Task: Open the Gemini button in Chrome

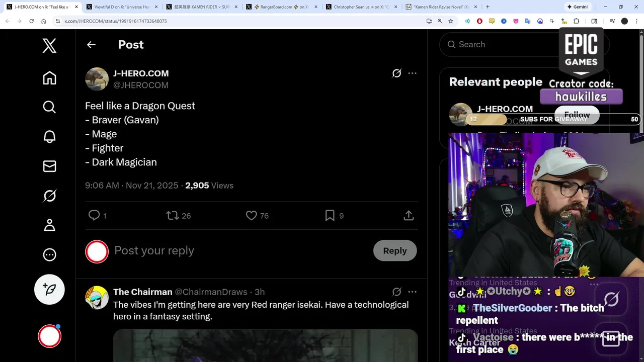Action: 577,7
